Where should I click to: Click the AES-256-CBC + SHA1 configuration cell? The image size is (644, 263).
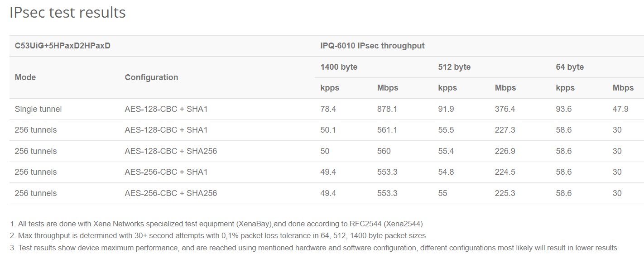click(x=166, y=172)
